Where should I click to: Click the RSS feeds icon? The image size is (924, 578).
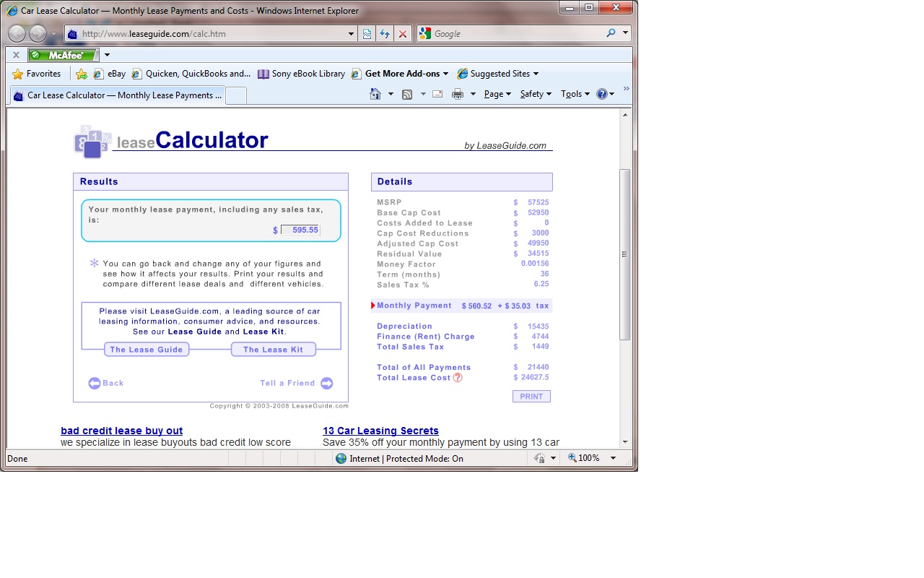pyautogui.click(x=407, y=94)
